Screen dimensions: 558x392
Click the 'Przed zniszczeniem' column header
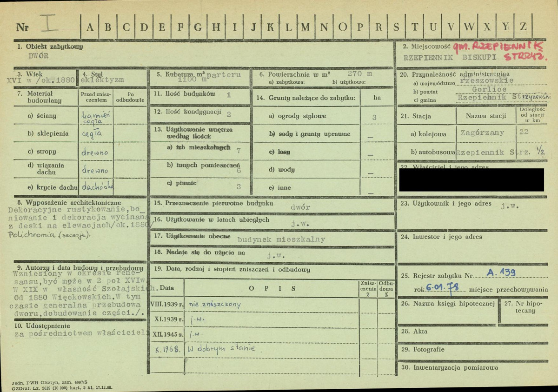(x=95, y=96)
